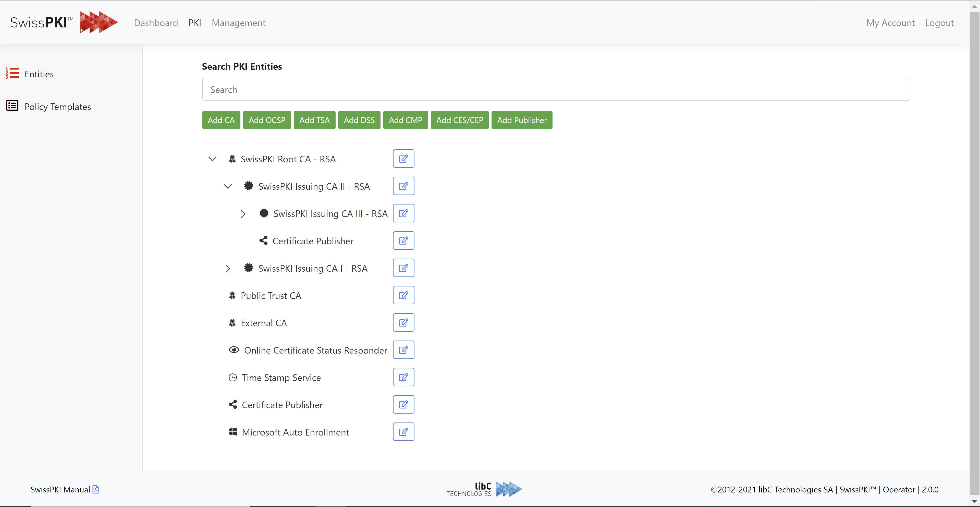Click edit icon for Microsoft Auto Enrollment
The image size is (980, 507).
403,432
